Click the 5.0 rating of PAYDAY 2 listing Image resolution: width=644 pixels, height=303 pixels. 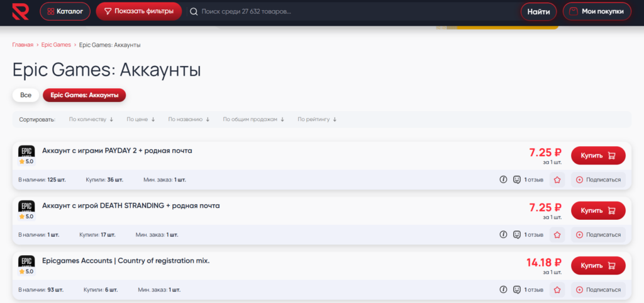click(x=26, y=161)
